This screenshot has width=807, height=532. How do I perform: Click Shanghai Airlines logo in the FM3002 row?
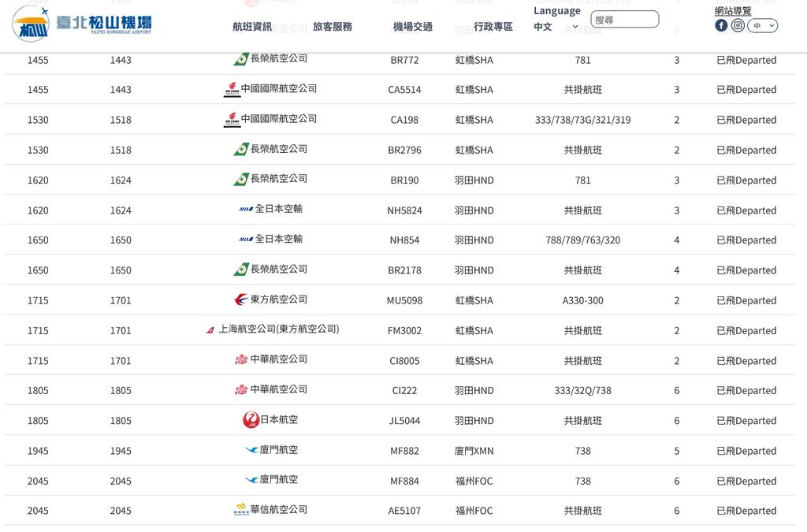point(210,329)
